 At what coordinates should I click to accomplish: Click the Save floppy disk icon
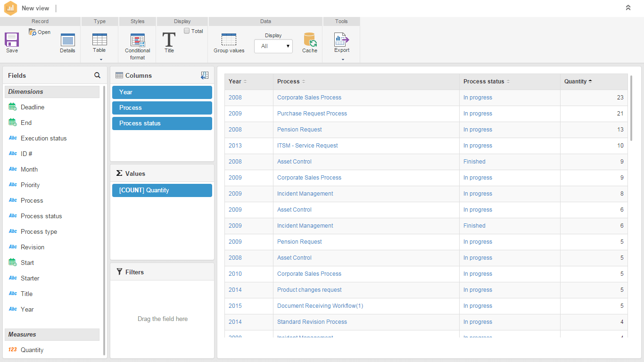click(12, 40)
